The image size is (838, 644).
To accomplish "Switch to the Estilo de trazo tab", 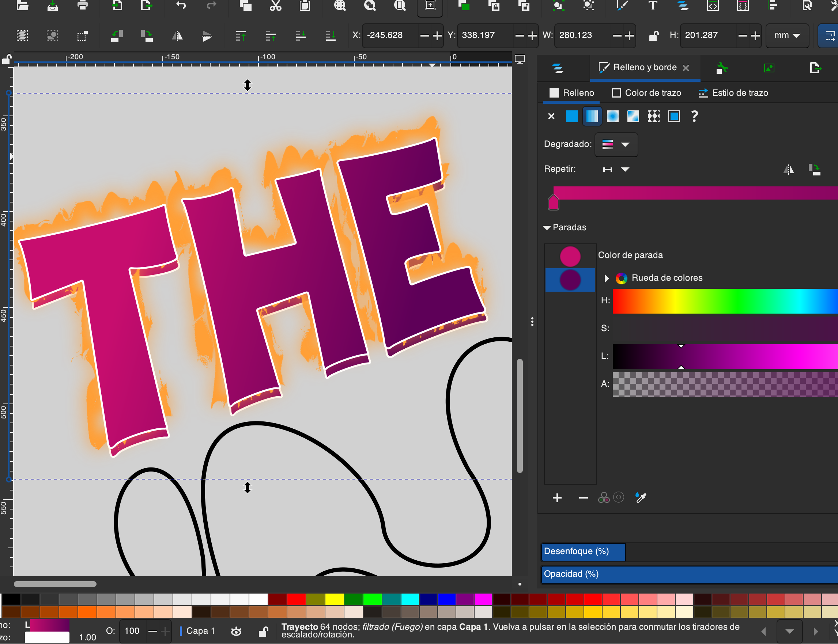I will click(733, 93).
